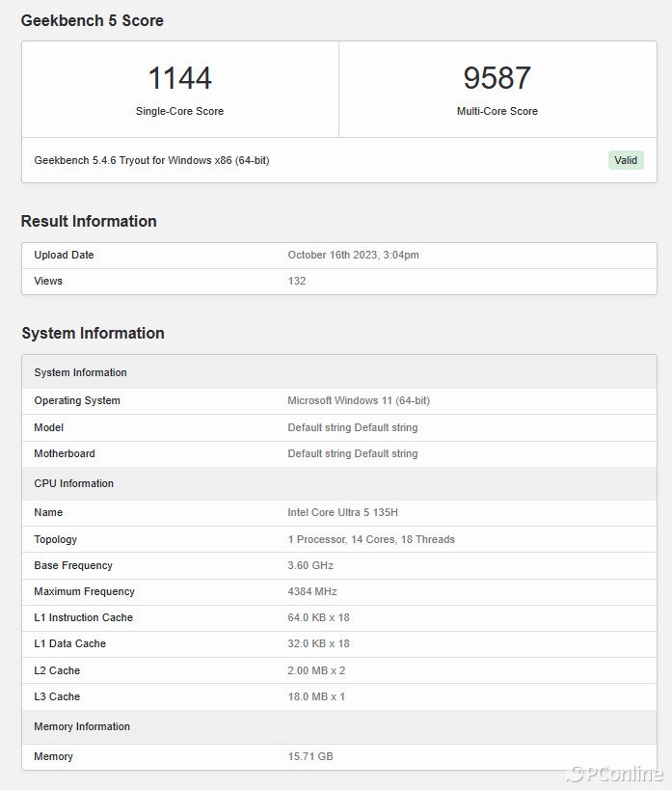
Task: Click the Geekbench 5.4.6 Tryout version text
Action: coord(151,160)
